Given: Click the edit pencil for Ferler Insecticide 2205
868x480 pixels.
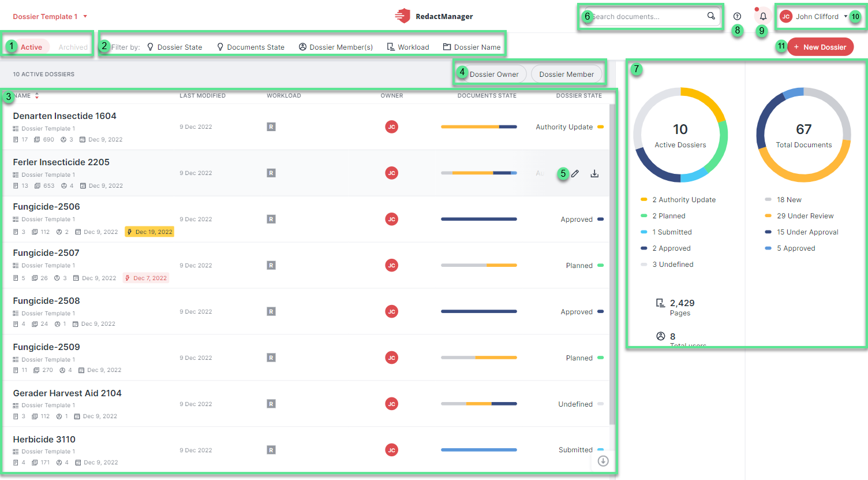Looking at the screenshot, I should point(575,173).
